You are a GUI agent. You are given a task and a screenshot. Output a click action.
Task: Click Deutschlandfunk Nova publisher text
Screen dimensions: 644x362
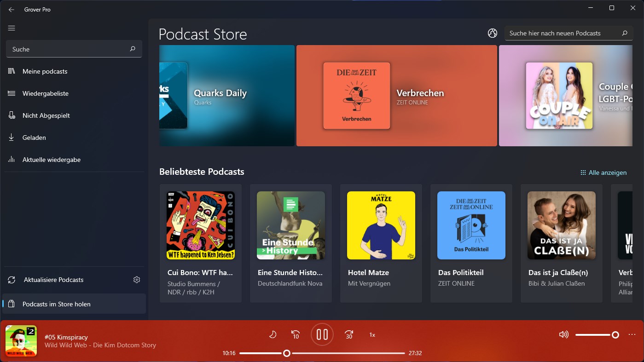tap(290, 283)
